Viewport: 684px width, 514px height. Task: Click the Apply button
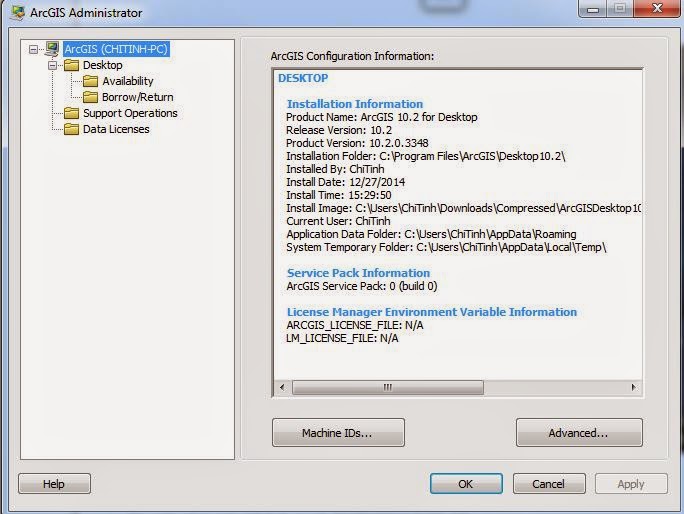pos(631,483)
